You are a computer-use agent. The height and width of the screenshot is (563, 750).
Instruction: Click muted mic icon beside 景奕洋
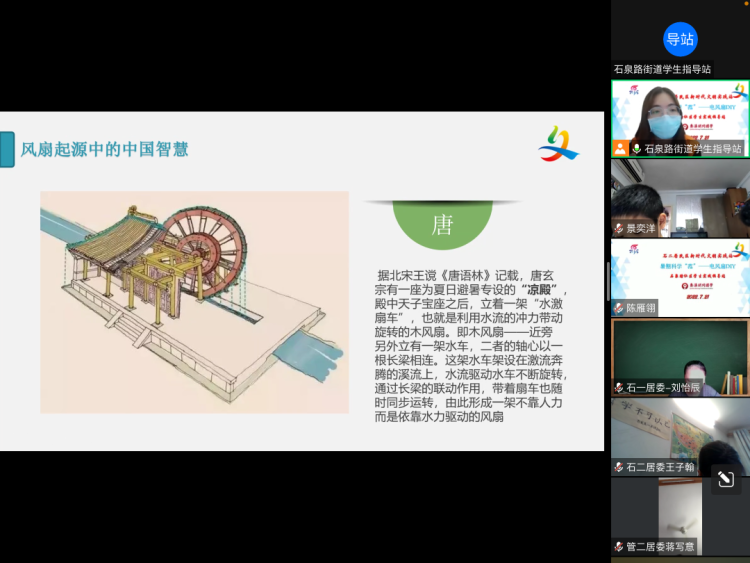point(620,228)
